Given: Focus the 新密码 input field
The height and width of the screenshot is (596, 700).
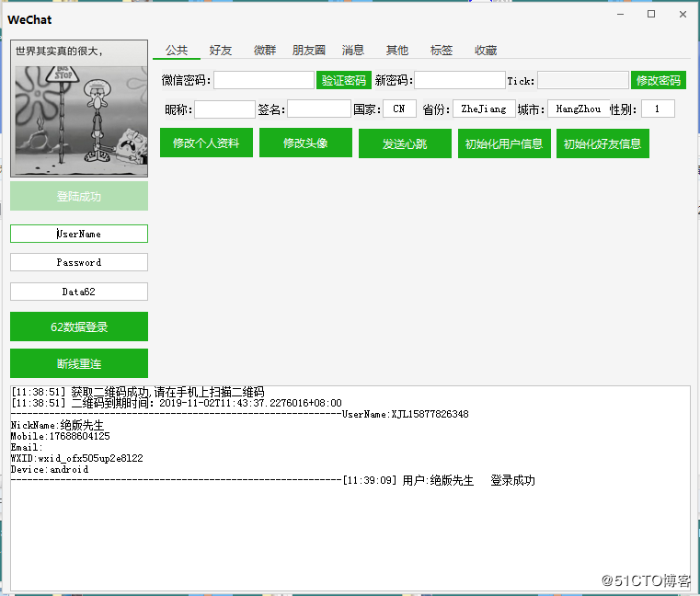Looking at the screenshot, I should pyautogui.click(x=460, y=80).
